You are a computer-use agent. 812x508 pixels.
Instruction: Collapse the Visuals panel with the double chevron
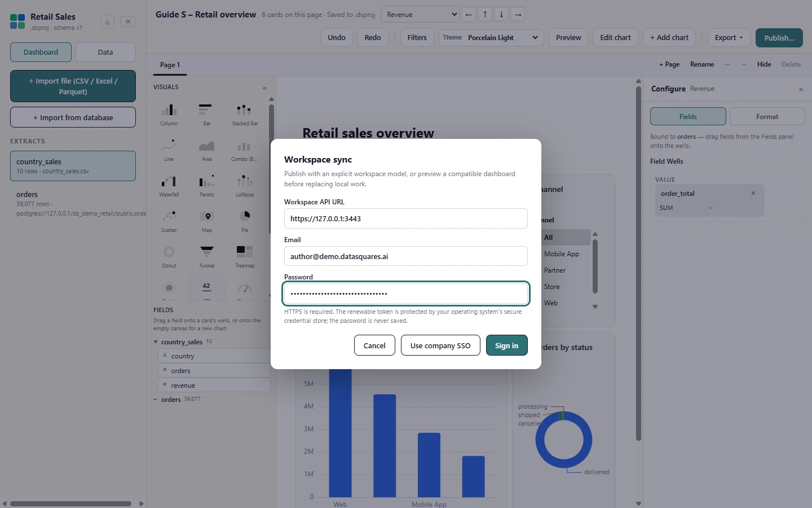click(x=264, y=88)
